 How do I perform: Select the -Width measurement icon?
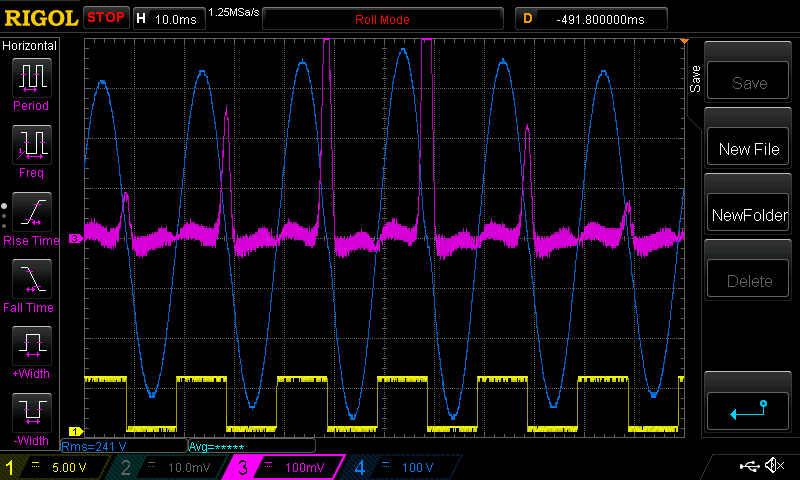click(31, 414)
